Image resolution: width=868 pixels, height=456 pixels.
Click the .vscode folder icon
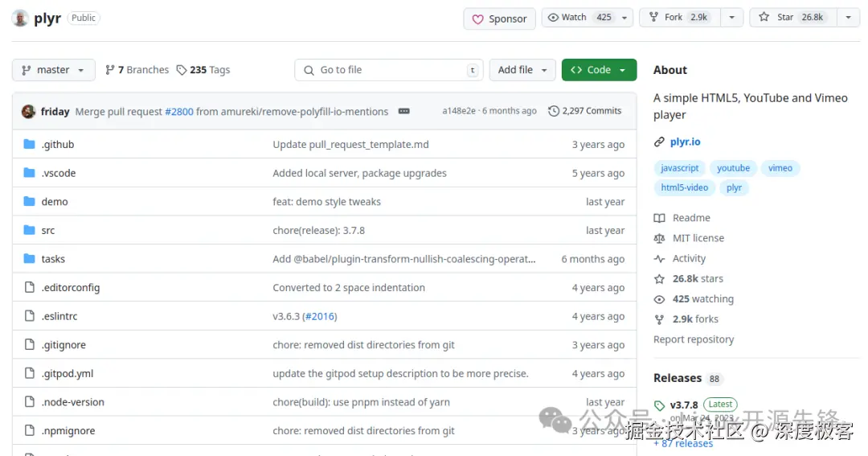[30, 173]
